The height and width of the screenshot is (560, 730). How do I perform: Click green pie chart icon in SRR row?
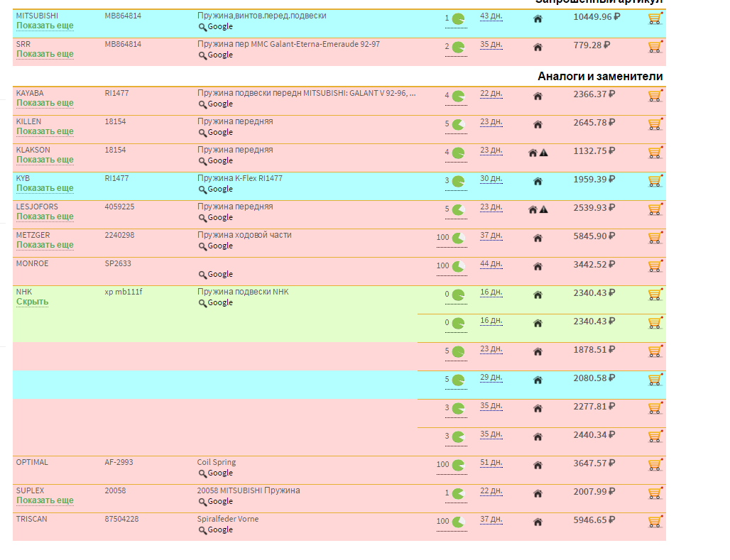[459, 48]
